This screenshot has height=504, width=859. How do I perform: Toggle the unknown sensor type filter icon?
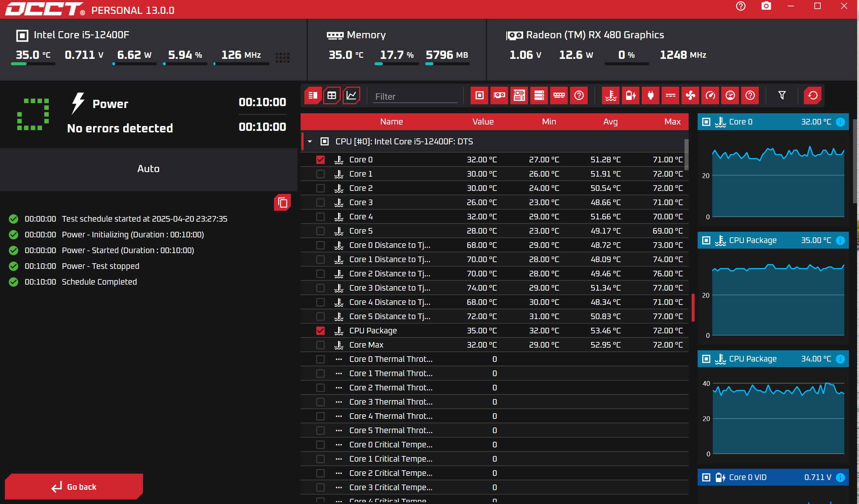point(750,95)
